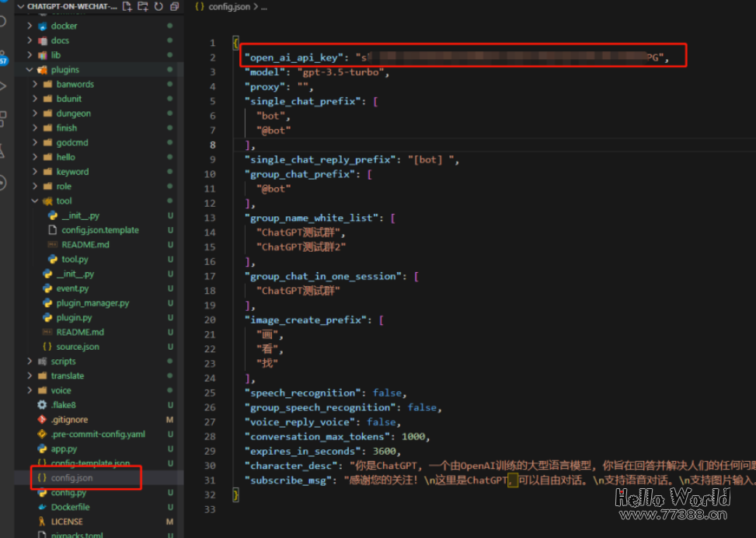Collapse the CHATGPT-ON-WECHAT project root section
756x538 pixels.
(x=20, y=6)
